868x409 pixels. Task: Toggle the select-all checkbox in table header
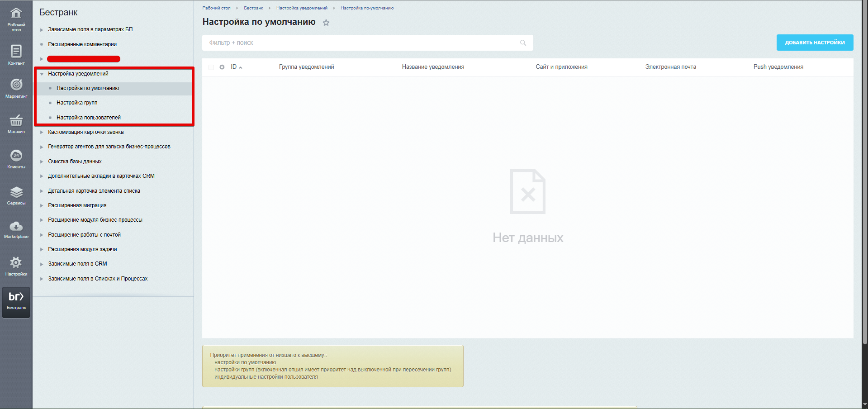pos(211,67)
